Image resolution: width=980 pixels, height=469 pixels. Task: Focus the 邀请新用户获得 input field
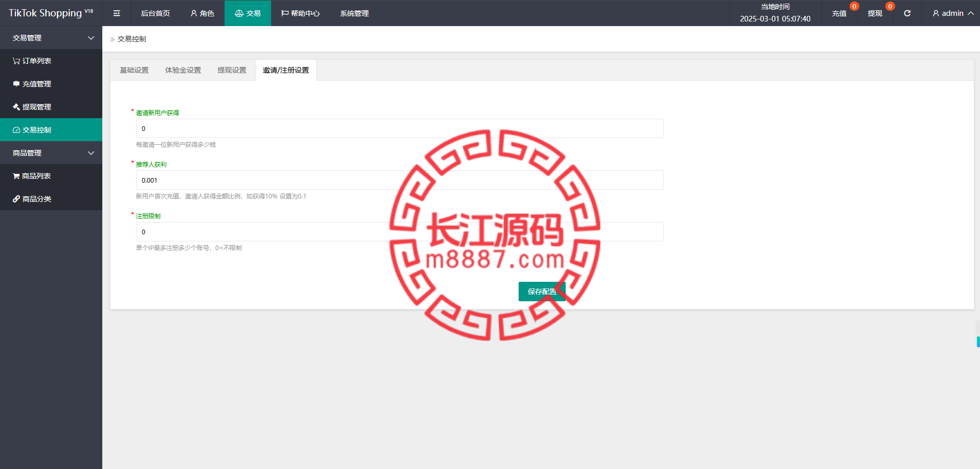(399, 128)
